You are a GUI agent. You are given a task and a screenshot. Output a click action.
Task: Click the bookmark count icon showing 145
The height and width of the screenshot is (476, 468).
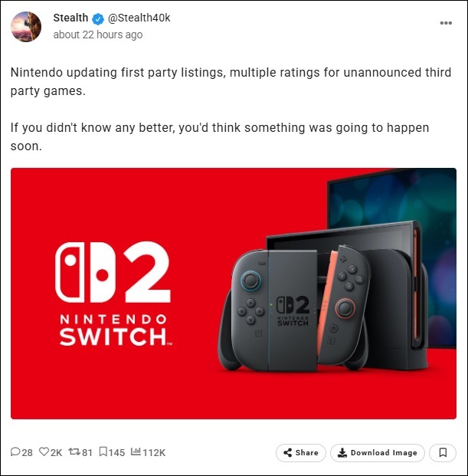click(x=103, y=451)
